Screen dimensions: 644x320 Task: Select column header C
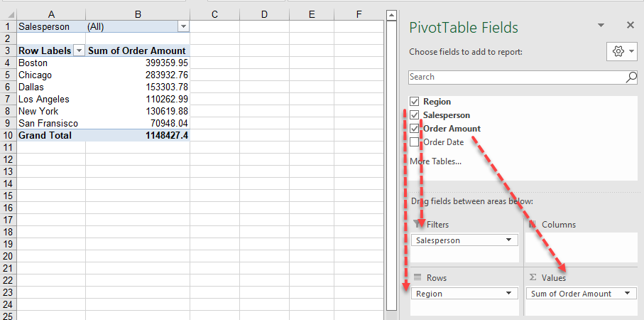tap(214, 14)
